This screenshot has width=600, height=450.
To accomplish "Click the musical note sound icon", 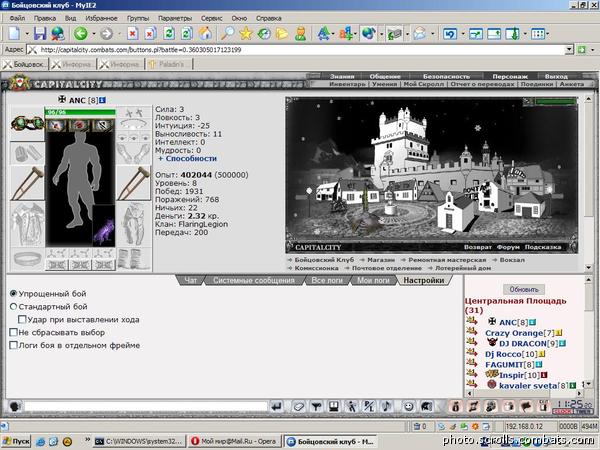I will tap(387, 407).
